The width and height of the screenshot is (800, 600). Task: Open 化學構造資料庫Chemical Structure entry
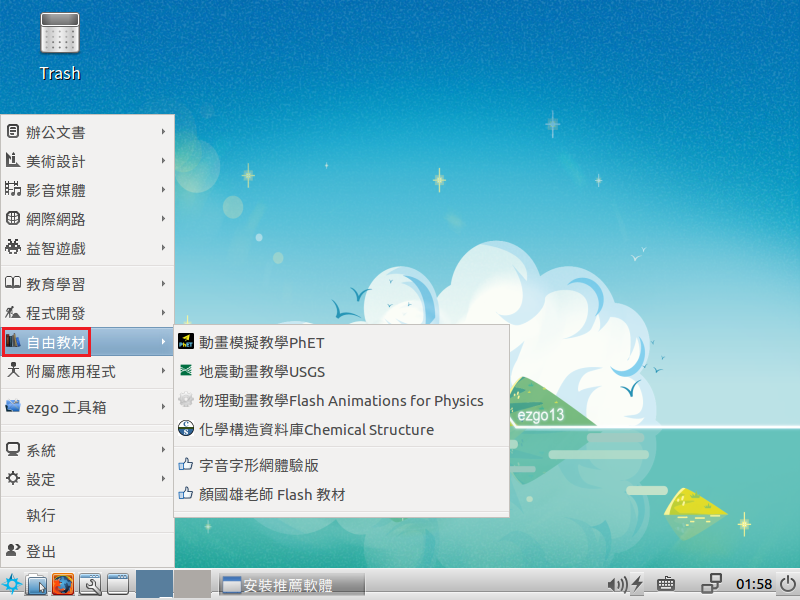click(341, 429)
